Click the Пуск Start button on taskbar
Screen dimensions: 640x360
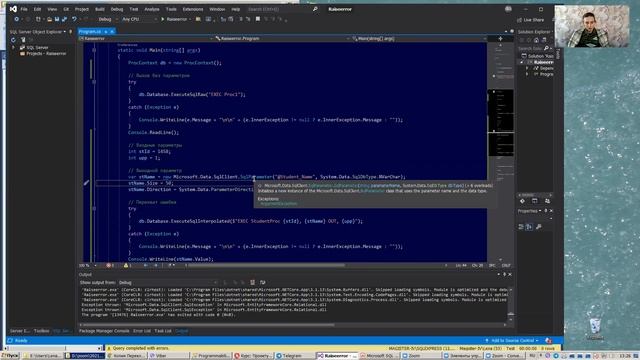(x=10, y=356)
